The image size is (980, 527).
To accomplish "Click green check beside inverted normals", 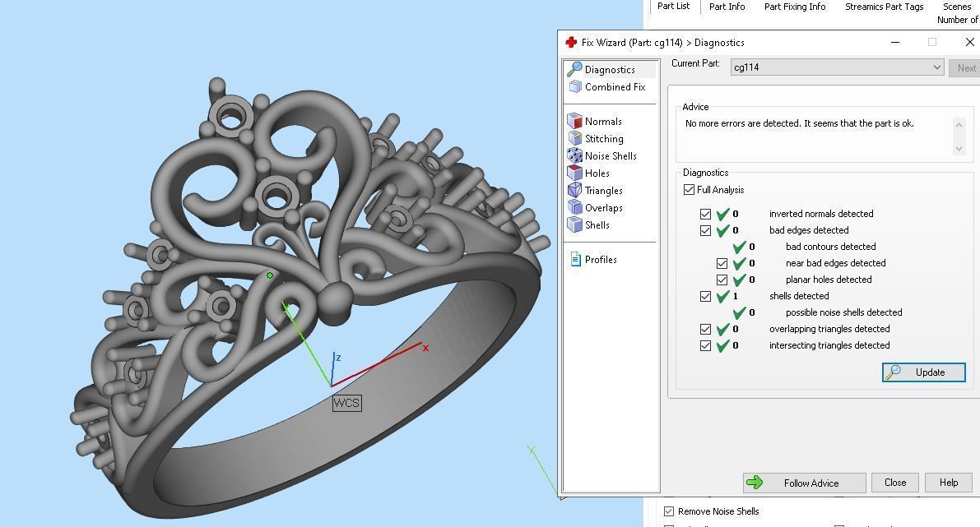I will [x=722, y=214].
